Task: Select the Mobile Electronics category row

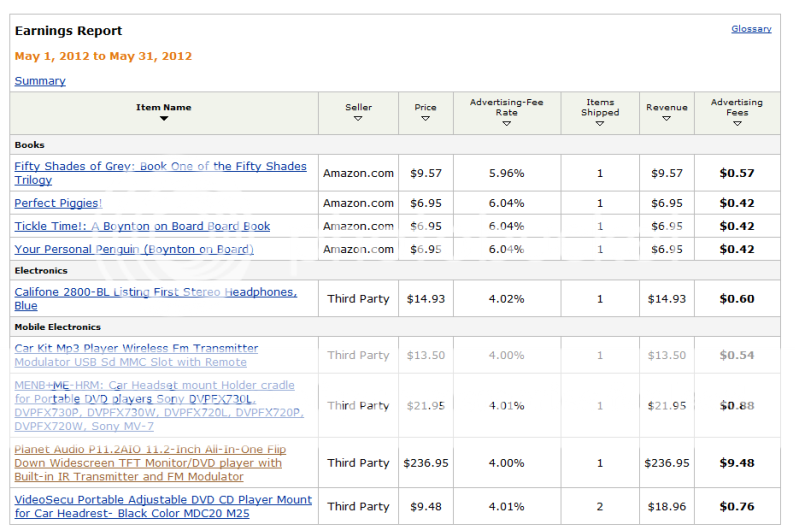Action: click(395, 327)
